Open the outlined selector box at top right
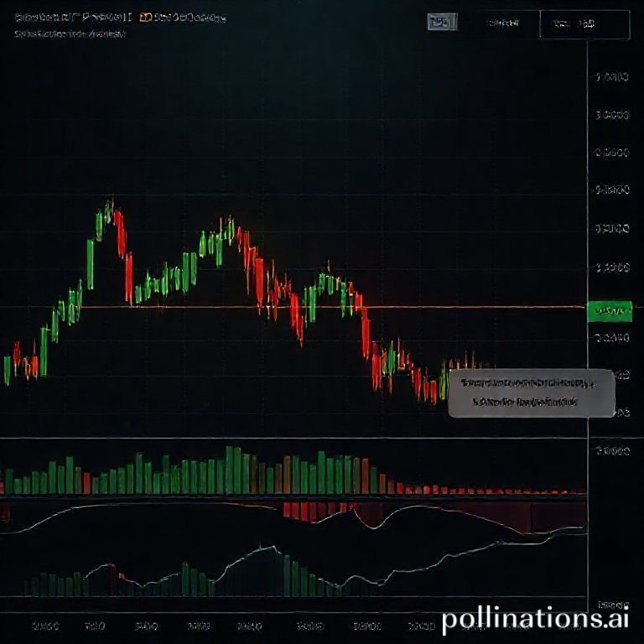Image resolution: width=644 pixels, height=644 pixels. [x=584, y=24]
